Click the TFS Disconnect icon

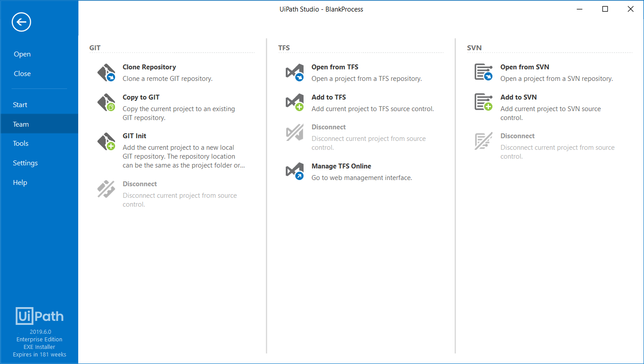(295, 132)
